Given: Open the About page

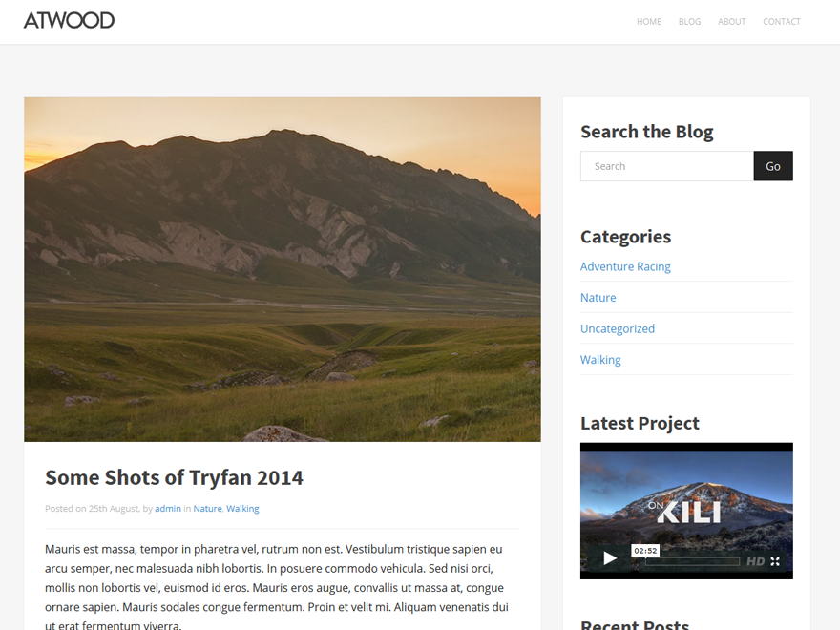Looking at the screenshot, I should [731, 22].
